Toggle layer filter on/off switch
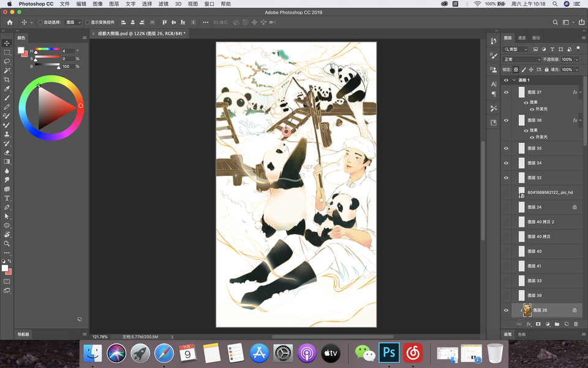Screen dimensions: 588x368 pos(578,48)
